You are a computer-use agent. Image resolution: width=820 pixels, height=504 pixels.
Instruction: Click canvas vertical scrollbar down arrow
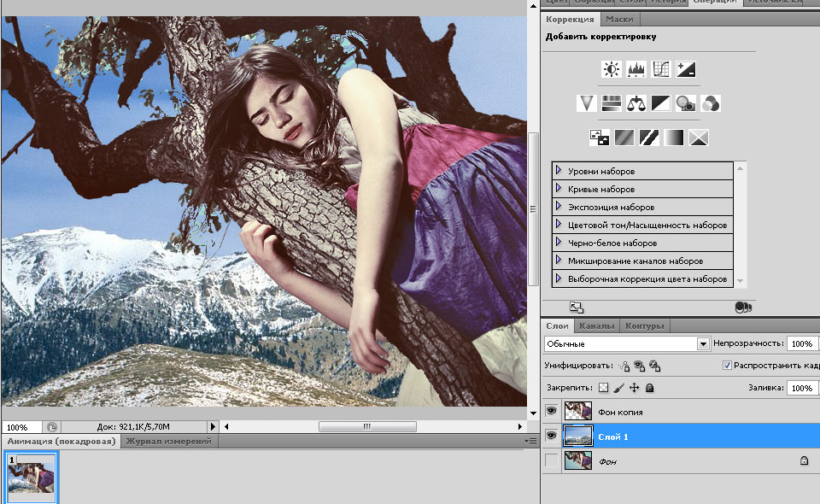point(533,413)
